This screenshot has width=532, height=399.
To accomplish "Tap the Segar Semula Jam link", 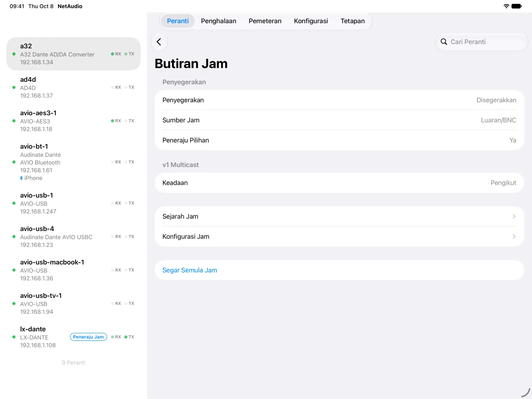I will pyautogui.click(x=190, y=270).
